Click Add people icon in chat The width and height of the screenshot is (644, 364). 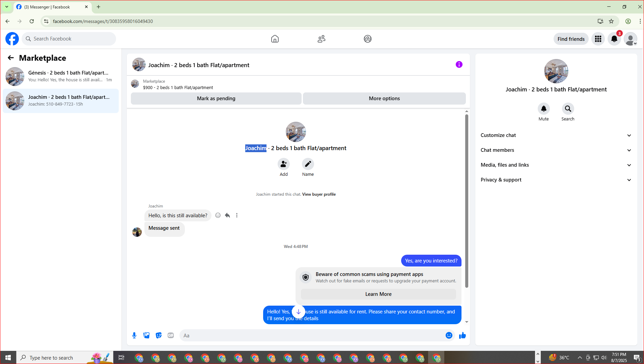284,164
